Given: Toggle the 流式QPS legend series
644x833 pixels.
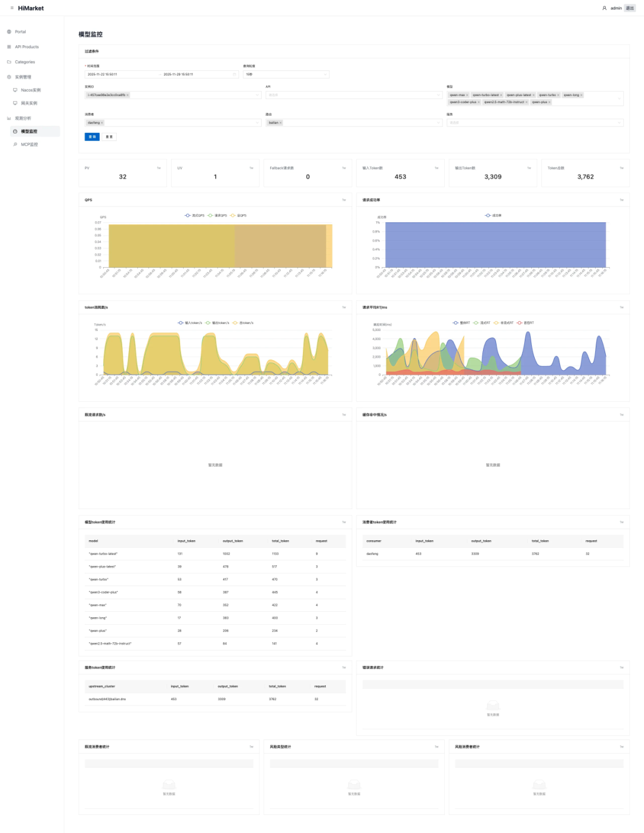Looking at the screenshot, I should [x=194, y=215].
